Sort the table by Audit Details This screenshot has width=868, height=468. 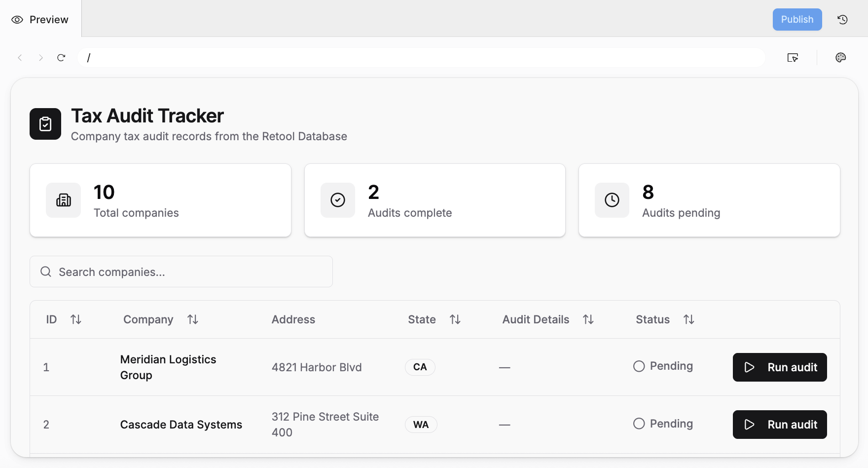588,319
